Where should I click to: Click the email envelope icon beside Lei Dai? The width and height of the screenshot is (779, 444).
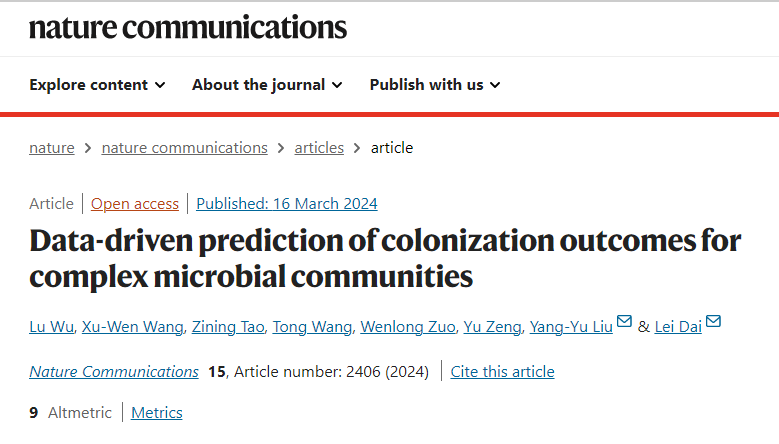click(713, 321)
